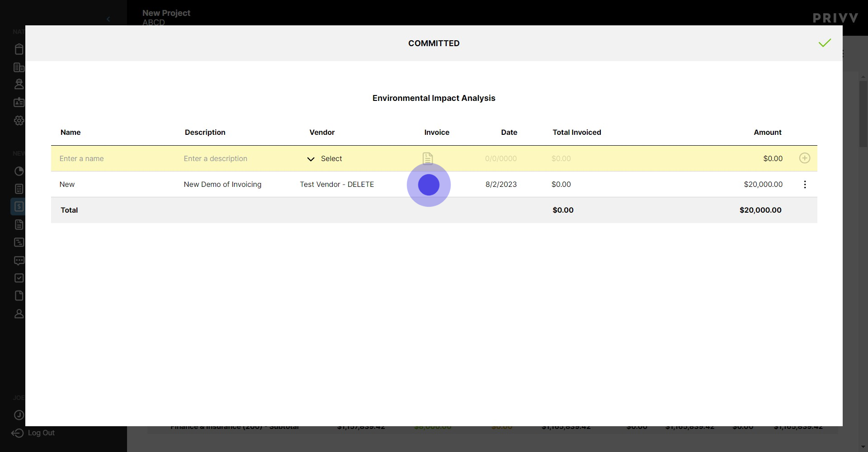Image resolution: width=868 pixels, height=452 pixels.
Task: Click the Environmental Impact Analysis heading
Action: [434, 98]
